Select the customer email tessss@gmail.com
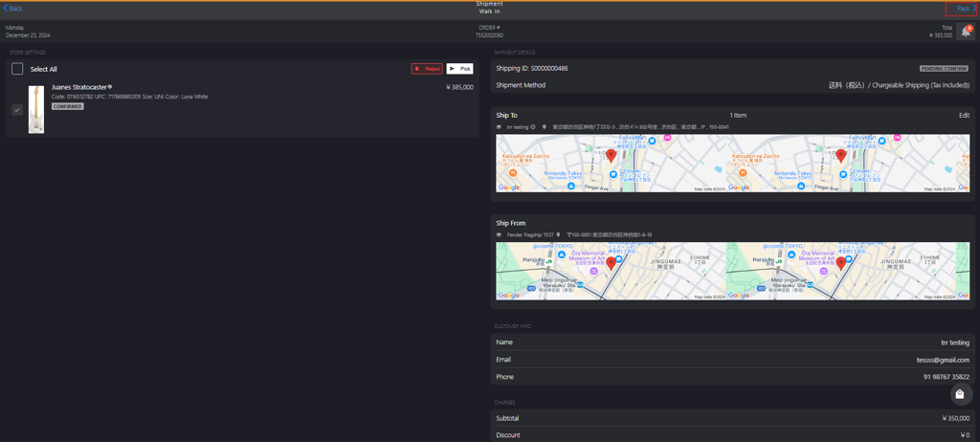980x442 pixels. coord(942,360)
